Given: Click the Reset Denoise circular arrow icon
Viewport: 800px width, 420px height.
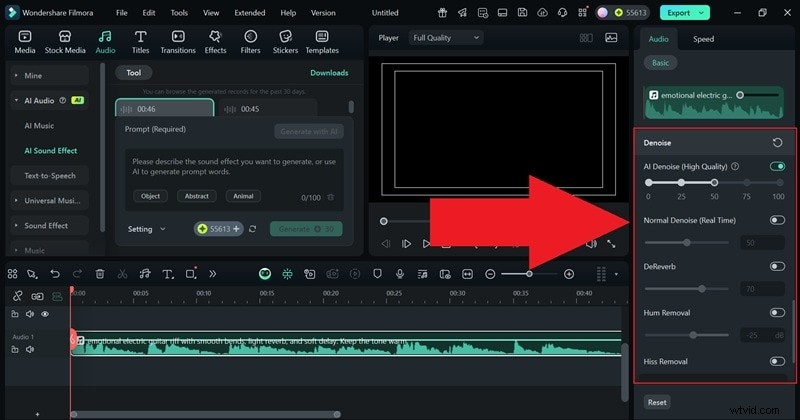Looking at the screenshot, I should pos(777,143).
